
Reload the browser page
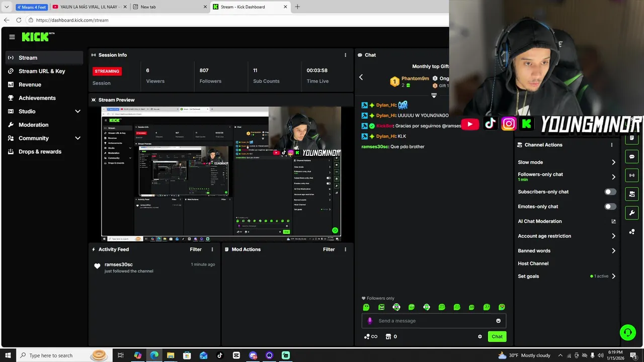[x=19, y=20]
